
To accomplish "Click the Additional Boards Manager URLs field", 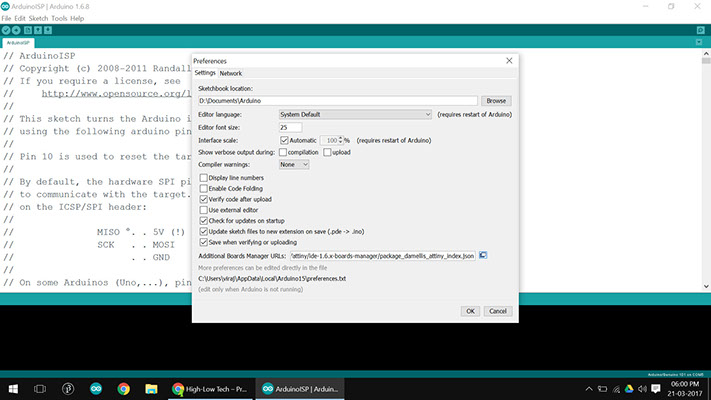I will pyautogui.click(x=383, y=256).
